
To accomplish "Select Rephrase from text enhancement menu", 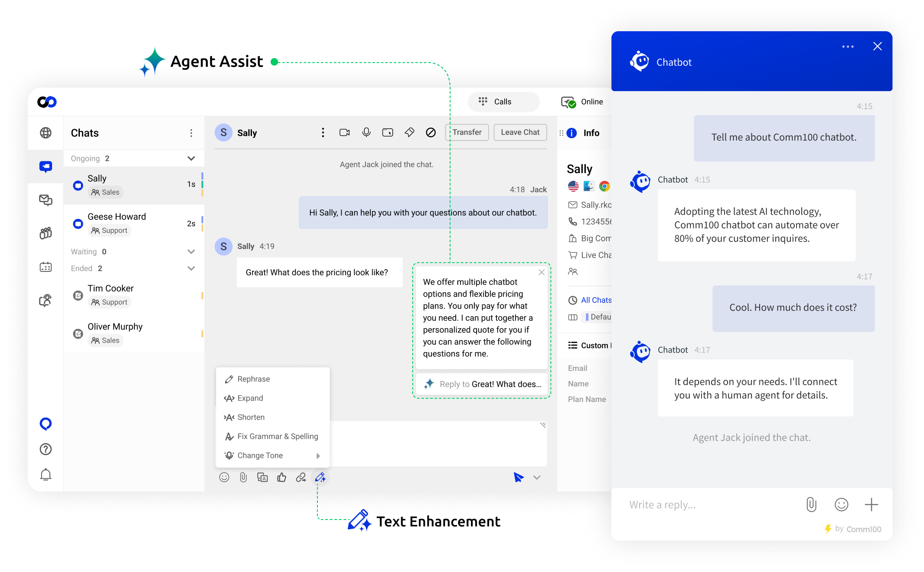I will click(273, 379).
